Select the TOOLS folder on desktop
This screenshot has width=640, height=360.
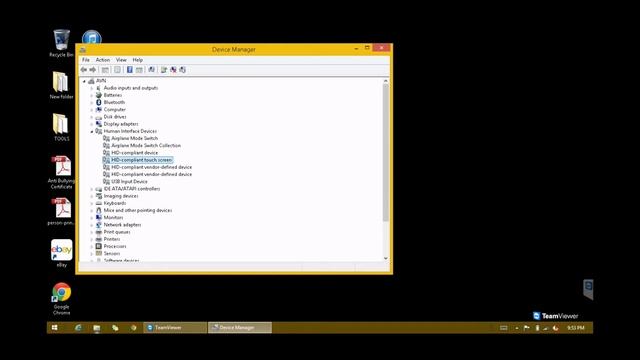coord(61,127)
